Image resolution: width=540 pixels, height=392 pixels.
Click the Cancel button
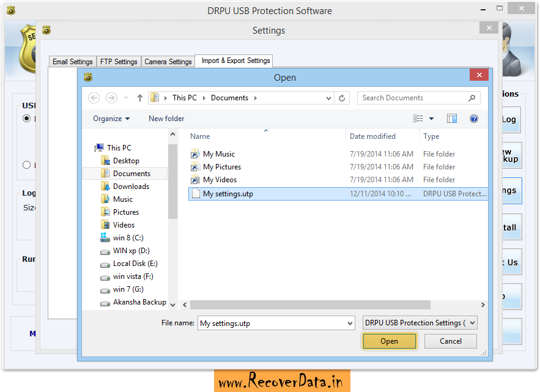(x=451, y=341)
